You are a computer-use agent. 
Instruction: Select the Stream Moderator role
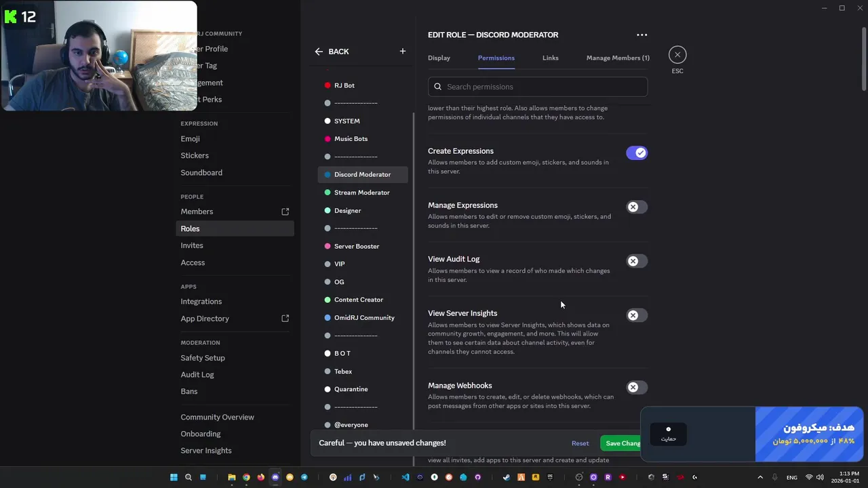point(363,192)
